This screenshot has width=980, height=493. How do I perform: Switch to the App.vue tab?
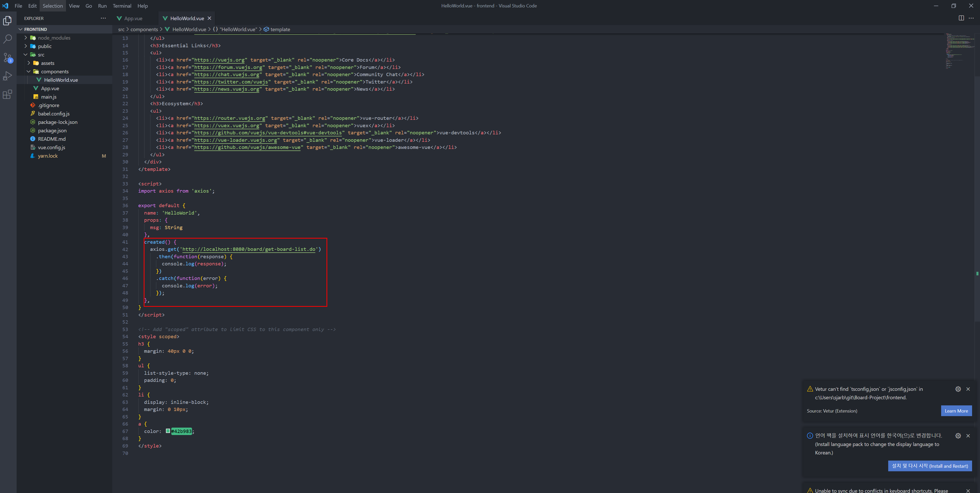133,18
